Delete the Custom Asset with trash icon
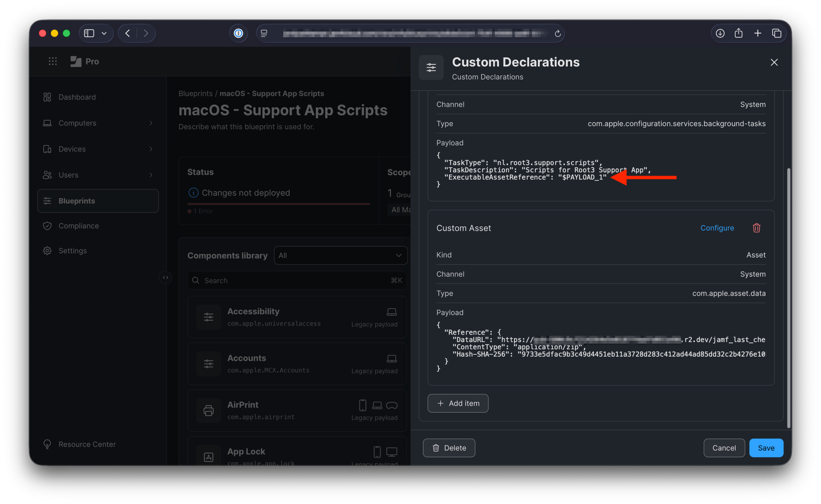This screenshot has width=821, height=504. click(x=756, y=228)
